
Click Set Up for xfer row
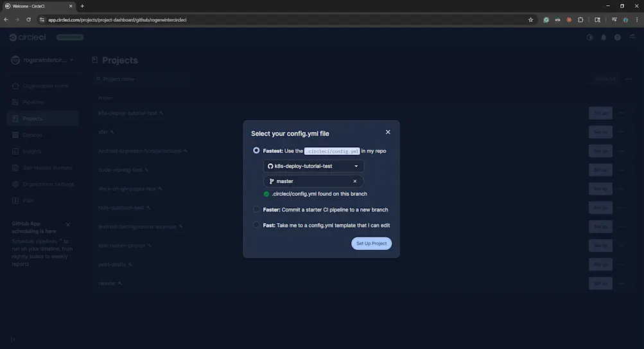[x=600, y=132]
